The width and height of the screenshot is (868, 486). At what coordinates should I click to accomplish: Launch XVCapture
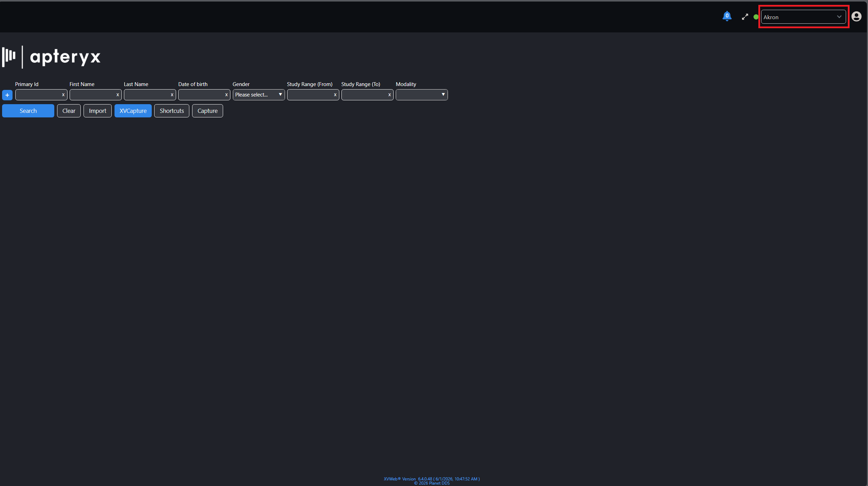click(133, 111)
